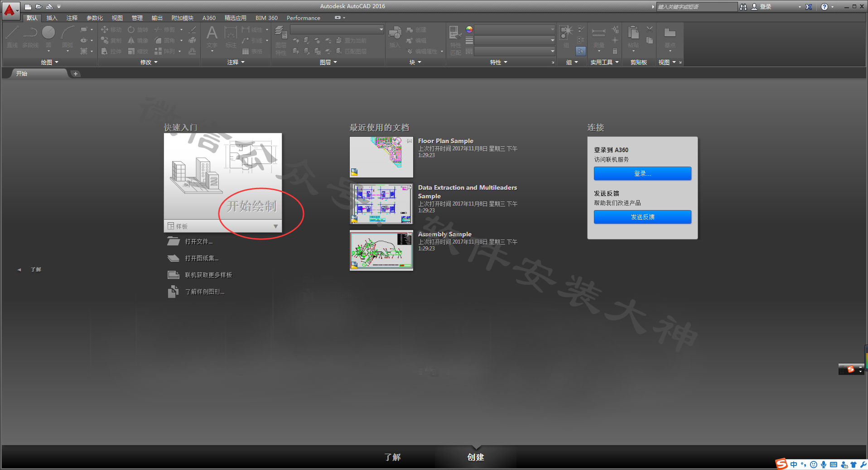Switch to the Performance ribbon tab
The image size is (868, 470).
click(303, 18)
